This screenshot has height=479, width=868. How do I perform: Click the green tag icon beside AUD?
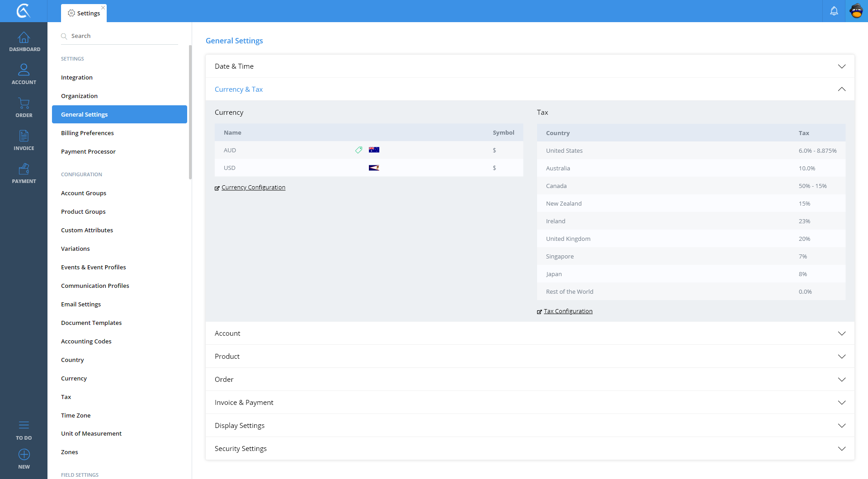point(359,150)
